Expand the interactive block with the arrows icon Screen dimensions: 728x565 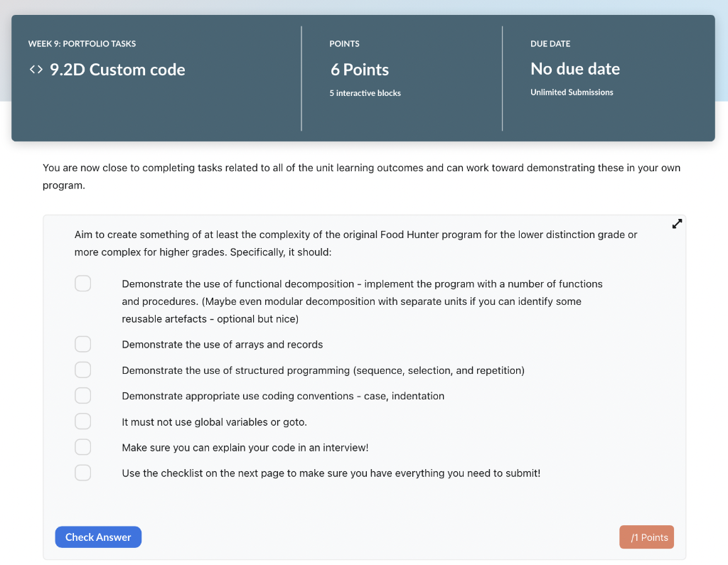(677, 224)
